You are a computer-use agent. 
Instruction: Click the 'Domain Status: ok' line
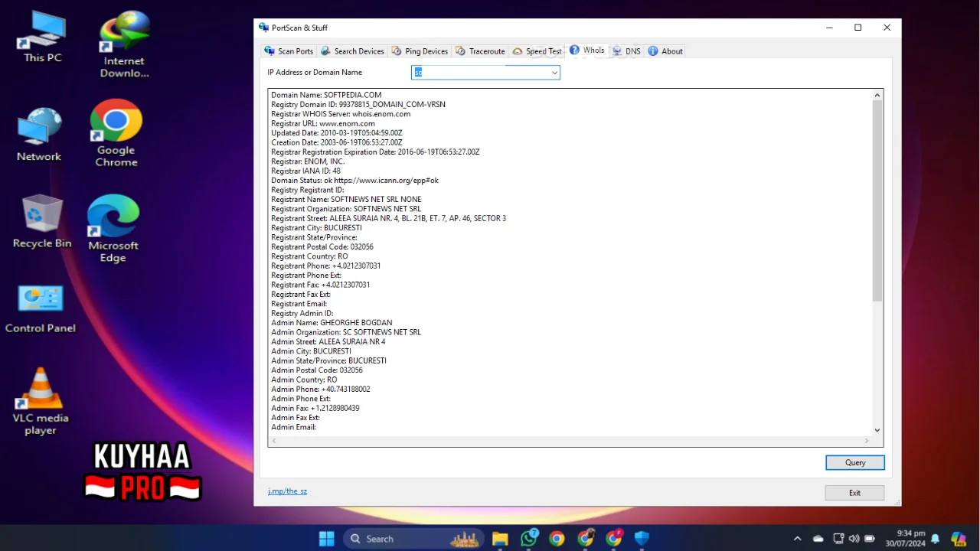pyautogui.click(x=355, y=181)
